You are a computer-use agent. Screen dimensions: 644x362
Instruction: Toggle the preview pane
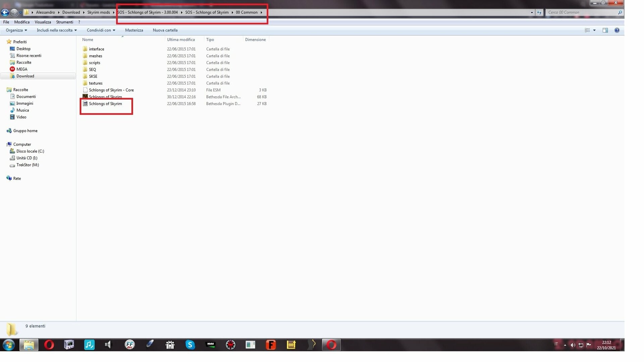[x=605, y=30]
